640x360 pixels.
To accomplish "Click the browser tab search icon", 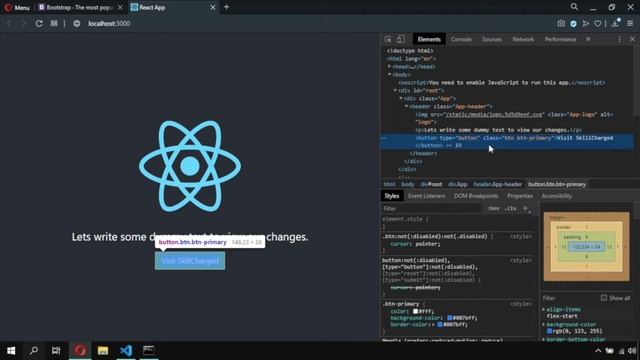I will click(x=574, y=7).
